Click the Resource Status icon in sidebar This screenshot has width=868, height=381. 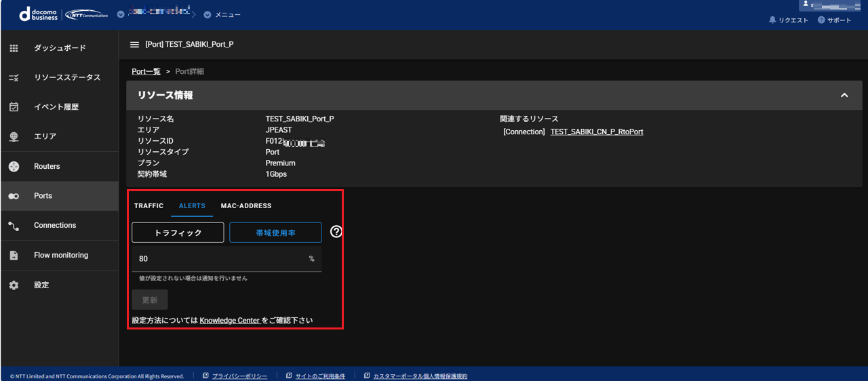[x=14, y=78]
